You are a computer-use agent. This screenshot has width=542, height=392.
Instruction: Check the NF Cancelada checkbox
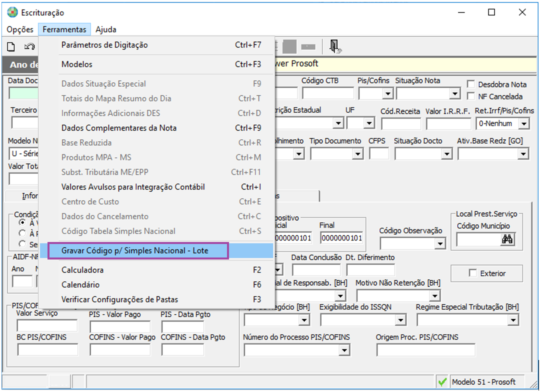[x=470, y=96]
